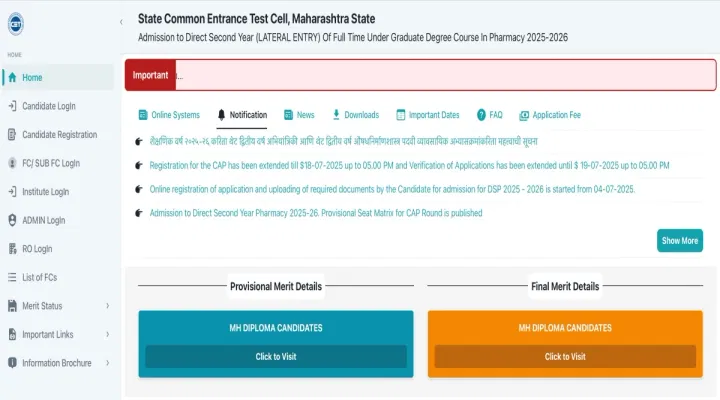Click the Home house icon in sidebar
The width and height of the screenshot is (720, 400).
(x=11, y=78)
